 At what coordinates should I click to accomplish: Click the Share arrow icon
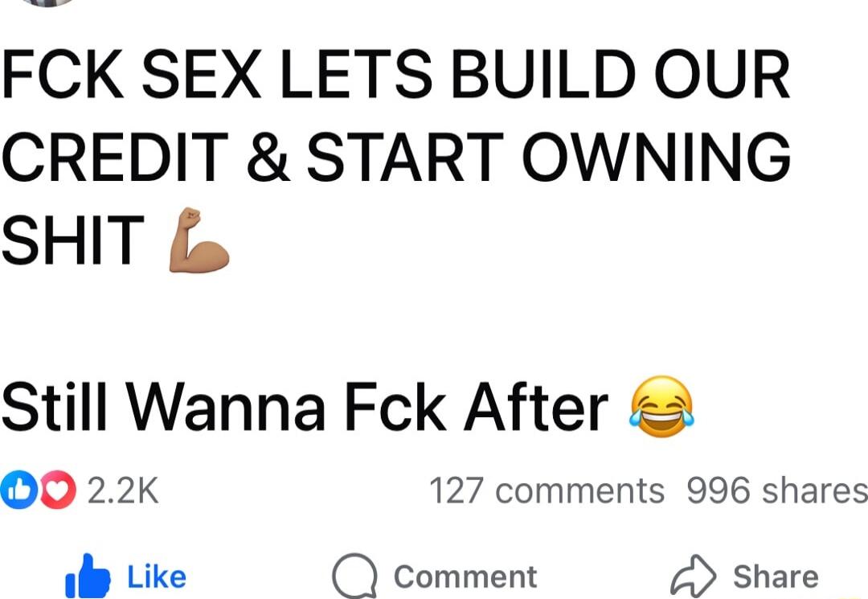pyautogui.click(x=693, y=576)
